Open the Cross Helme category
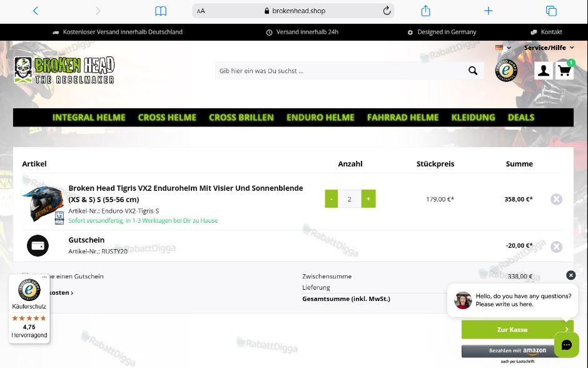The image size is (588, 368). tap(167, 118)
